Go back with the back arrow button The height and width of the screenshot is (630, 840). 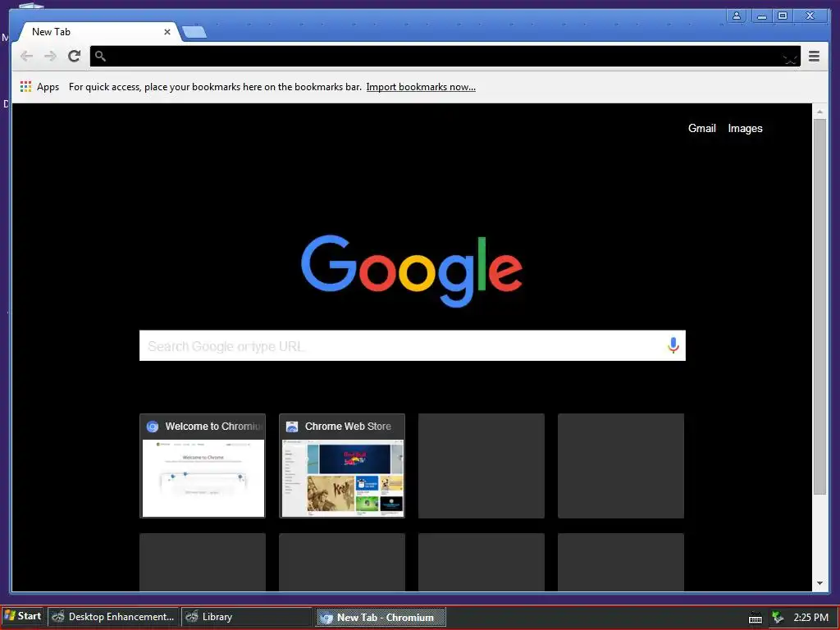[x=26, y=57]
